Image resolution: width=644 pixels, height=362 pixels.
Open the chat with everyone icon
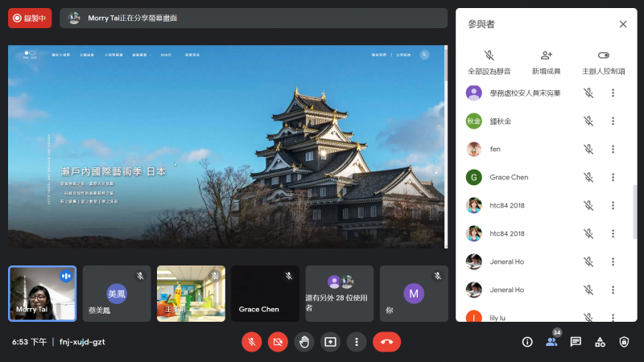point(576,342)
